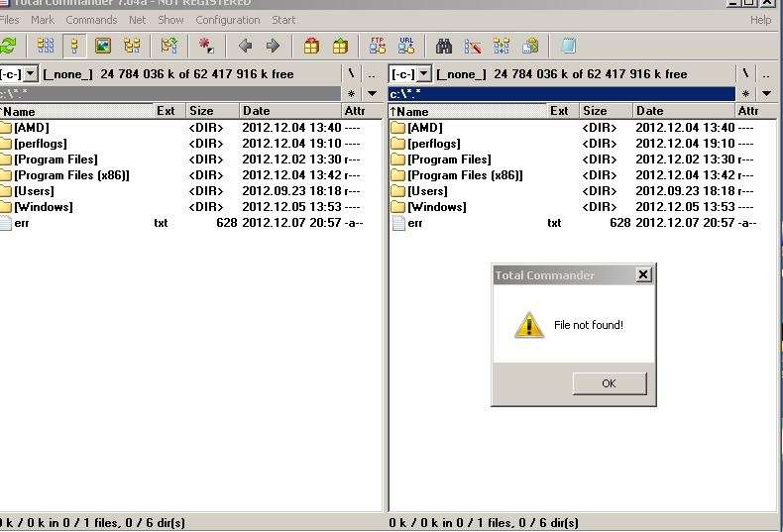Screen dimensions: 783x532
Task: Open the new URL connection icon
Action: click(406, 46)
